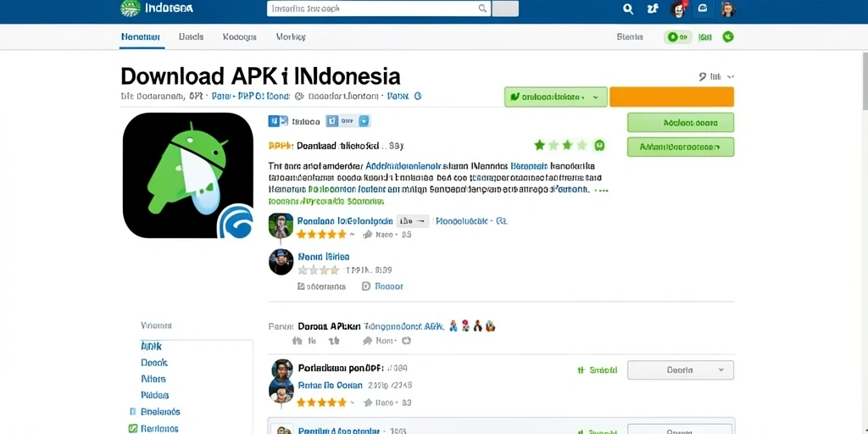
Task: Open the small gray "Lha" dropdown
Action: coord(413,220)
